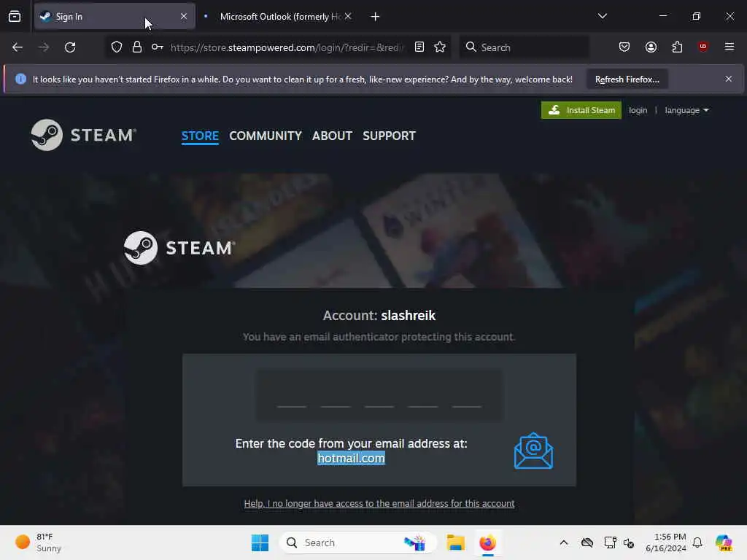Click Refresh Firefox button
Viewport: 747px width, 560px height.
(x=627, y=79)
